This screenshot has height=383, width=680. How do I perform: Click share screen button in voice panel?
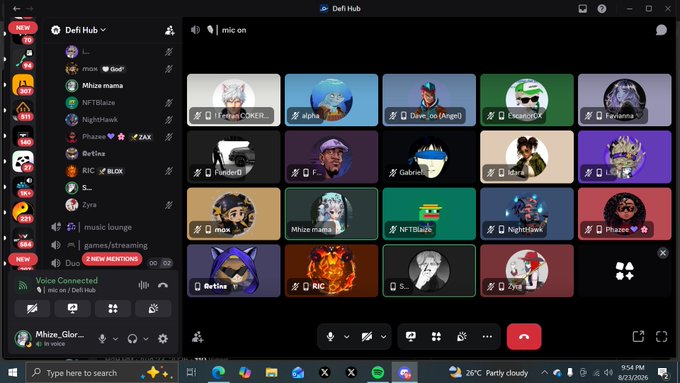[x=72, y=308]
